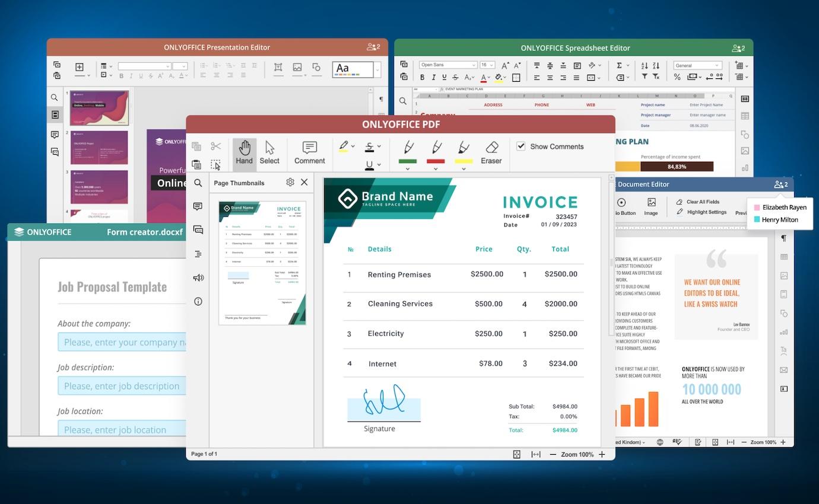This screenshot has height=504, width=819.
Task: Open the font size 16 dropdown
Action: click(487, 65)
